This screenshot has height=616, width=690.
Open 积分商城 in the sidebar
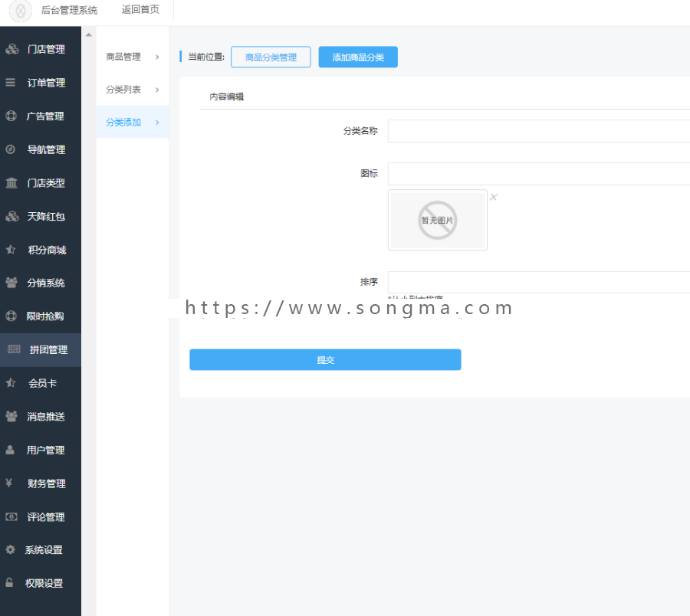click(47, 250)
